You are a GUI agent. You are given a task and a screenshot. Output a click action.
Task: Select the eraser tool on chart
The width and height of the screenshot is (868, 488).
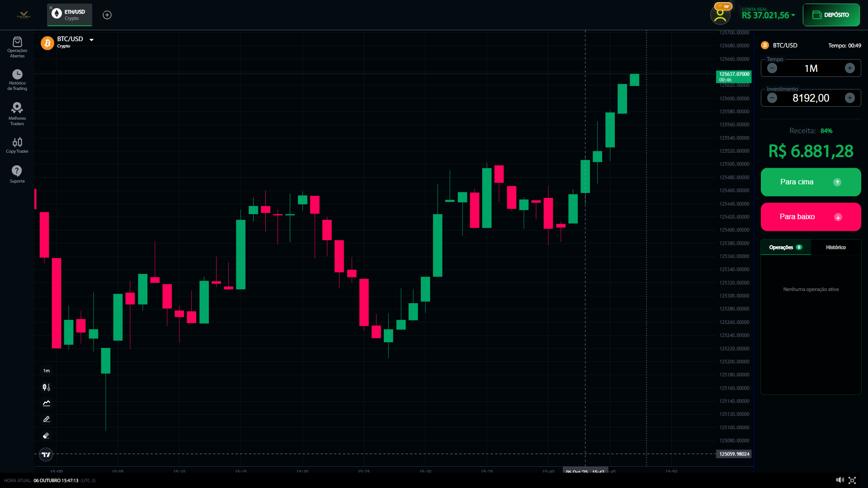pos(46,436)
